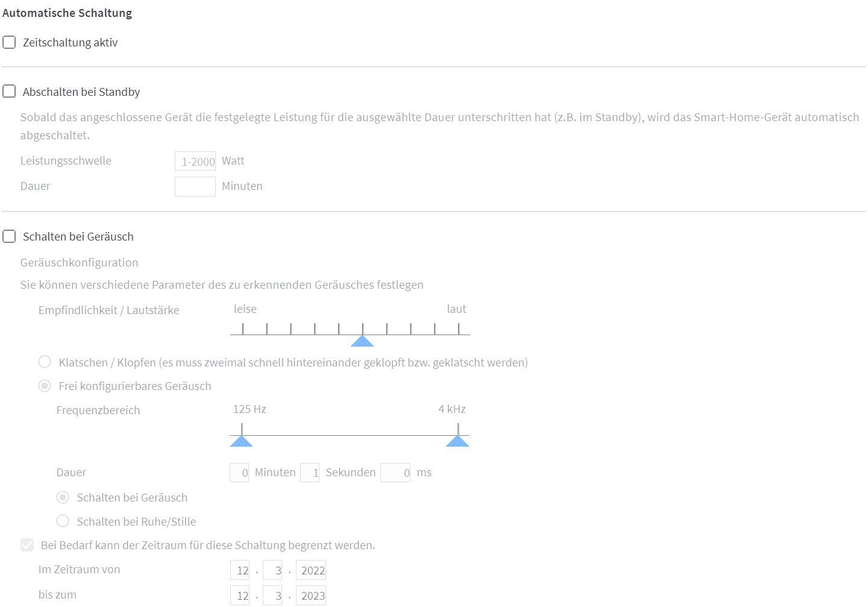Viewport: 868px width, 607px height.
Task: Enable Schalten bei Geräusch checkbox
Action: pos(9,236)
